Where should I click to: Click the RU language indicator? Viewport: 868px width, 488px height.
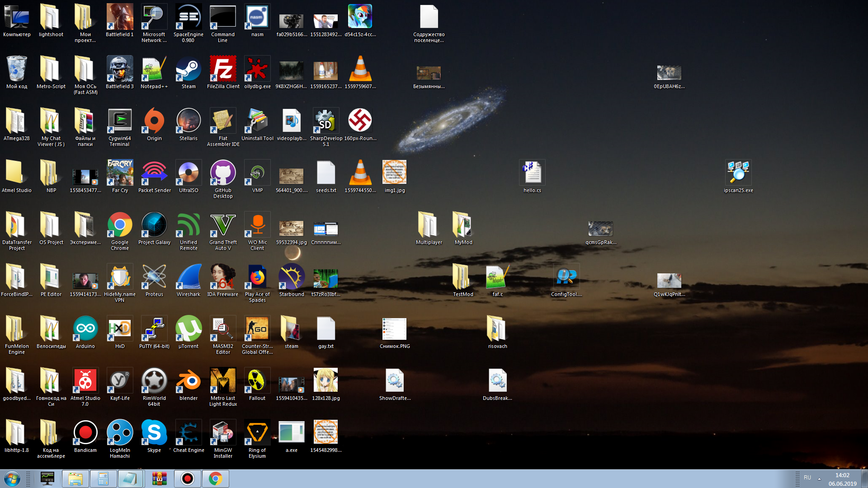click(807, 478)
